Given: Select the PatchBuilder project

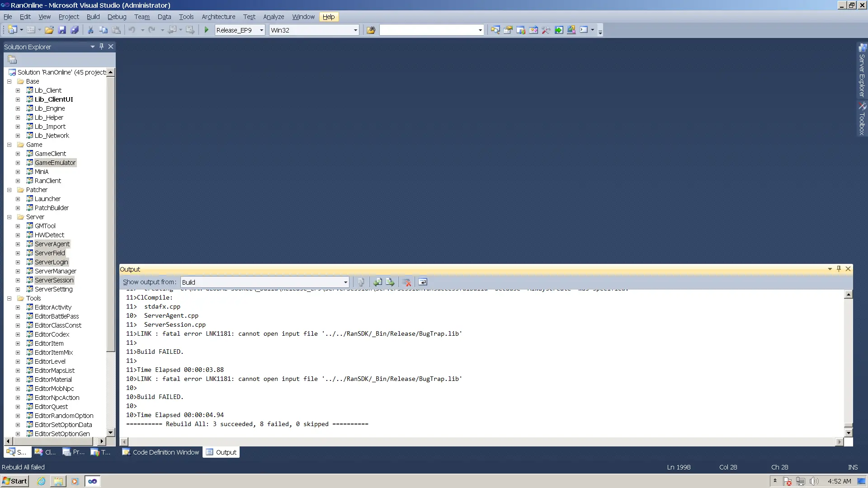Looking at the screenshot, I should coord(52,208).
